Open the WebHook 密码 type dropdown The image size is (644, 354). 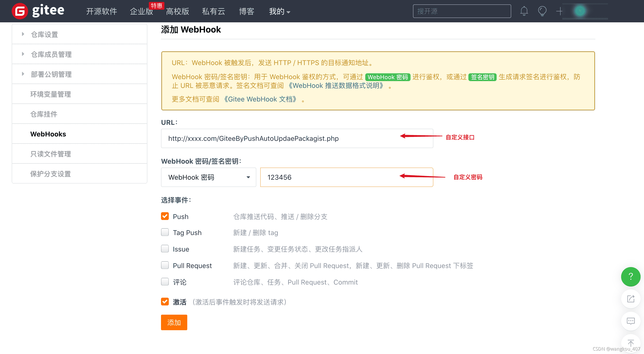click(208, 177)
